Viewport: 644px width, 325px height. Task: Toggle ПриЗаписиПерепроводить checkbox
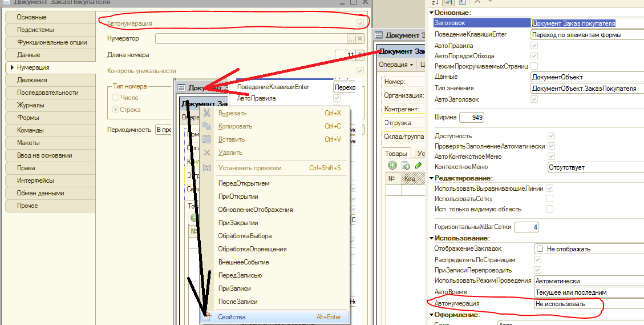pos(537,270)
